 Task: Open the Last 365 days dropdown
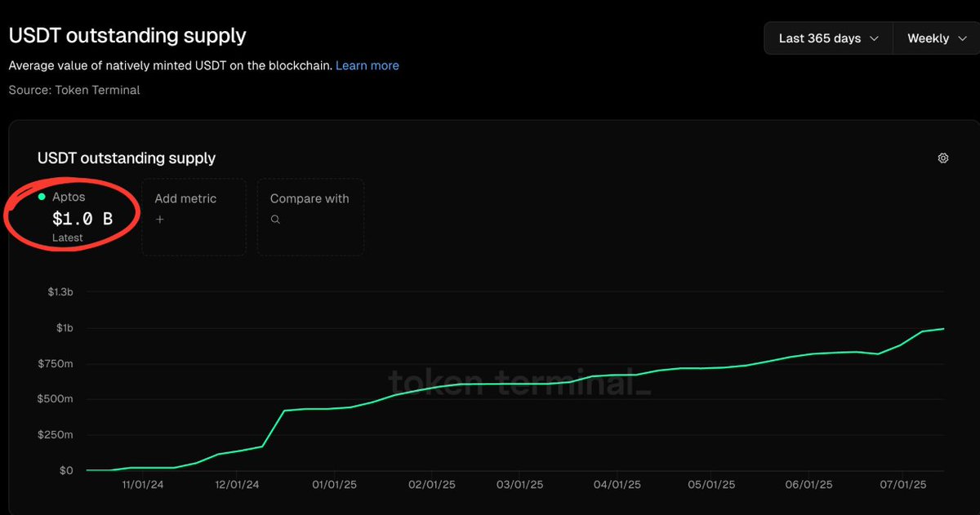click(x=829, y=38)
